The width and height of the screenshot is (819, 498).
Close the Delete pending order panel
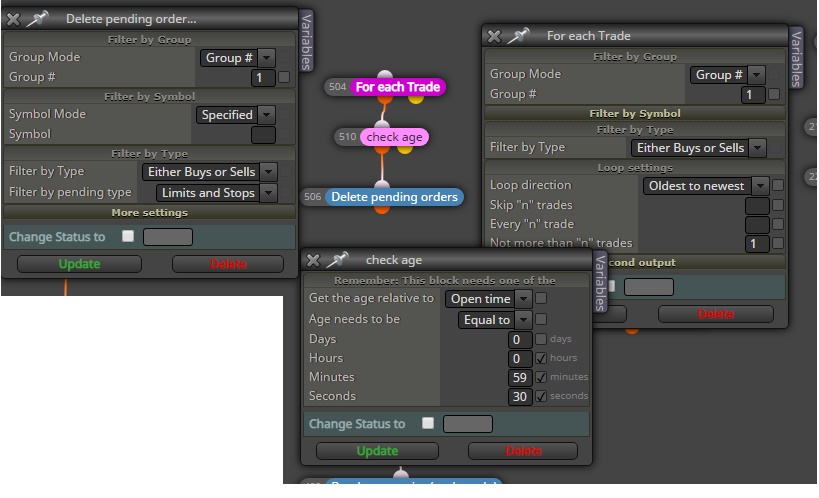(x=13, y=19)
